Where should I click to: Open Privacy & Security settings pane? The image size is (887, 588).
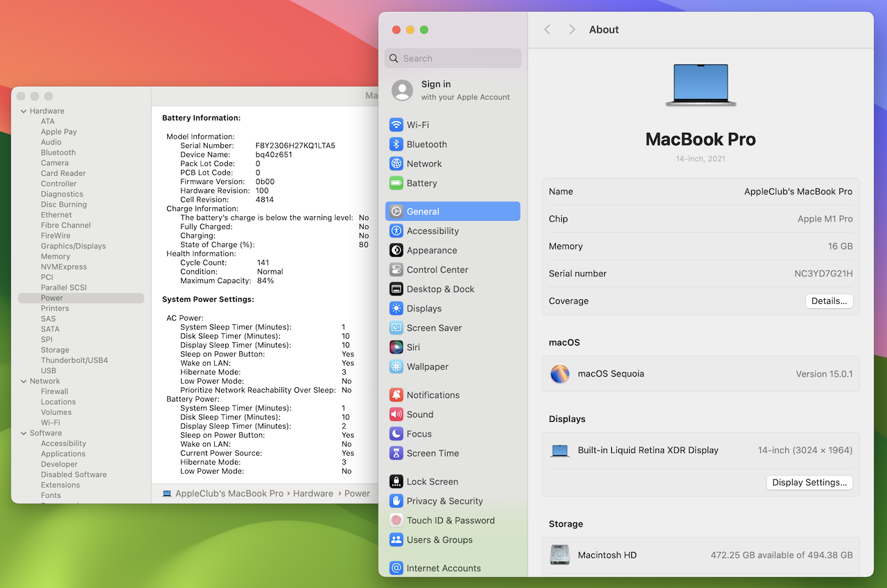tap(453, 501)
